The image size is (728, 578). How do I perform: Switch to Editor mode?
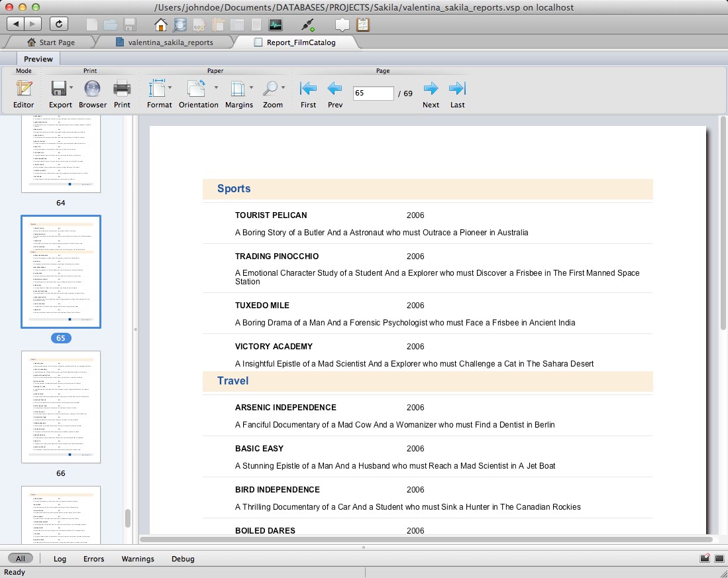tap(24, 93)
